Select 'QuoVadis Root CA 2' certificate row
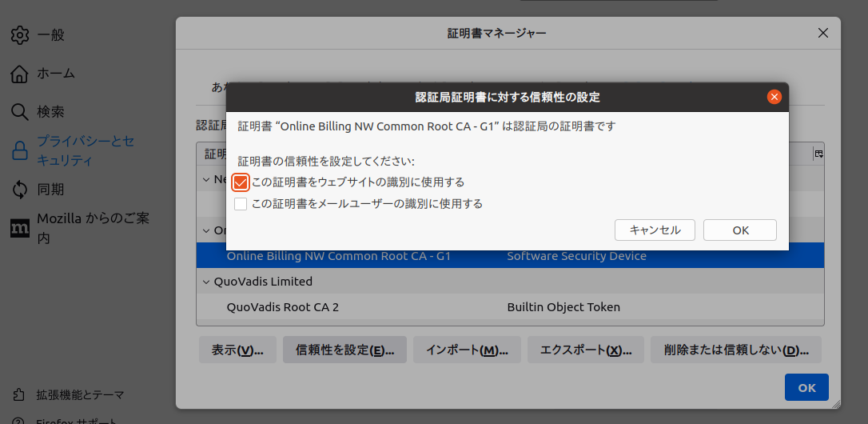 [x=510, y=307]
